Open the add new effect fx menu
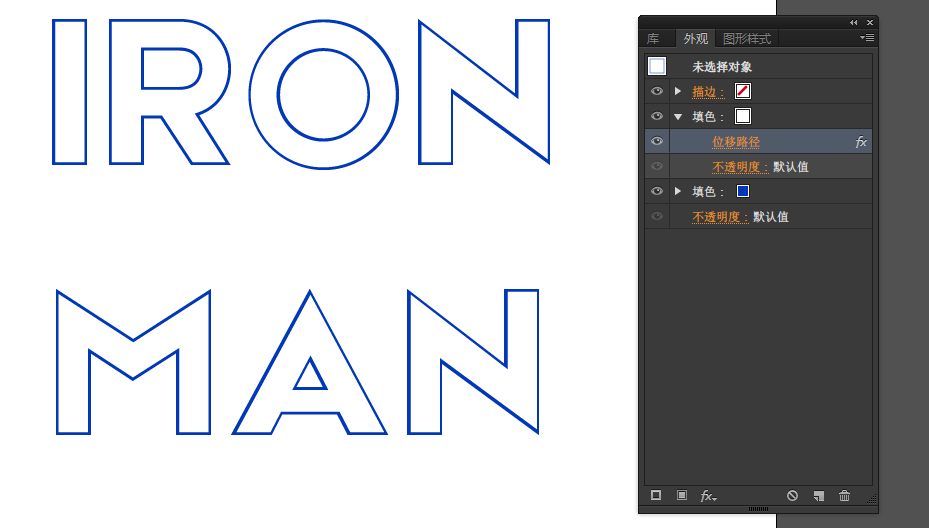Screen dimensions: 929x528 (x=708, y=496)
